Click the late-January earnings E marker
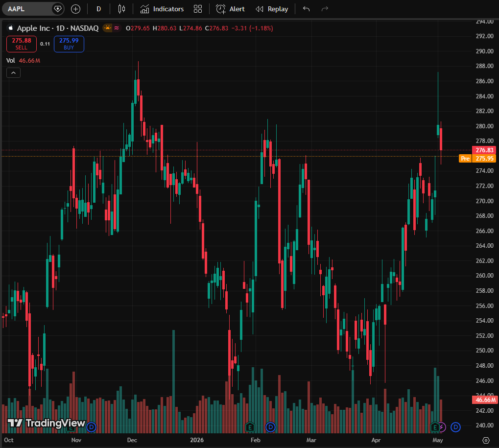This screenshot has height=448, width=499. click(250, 427)
